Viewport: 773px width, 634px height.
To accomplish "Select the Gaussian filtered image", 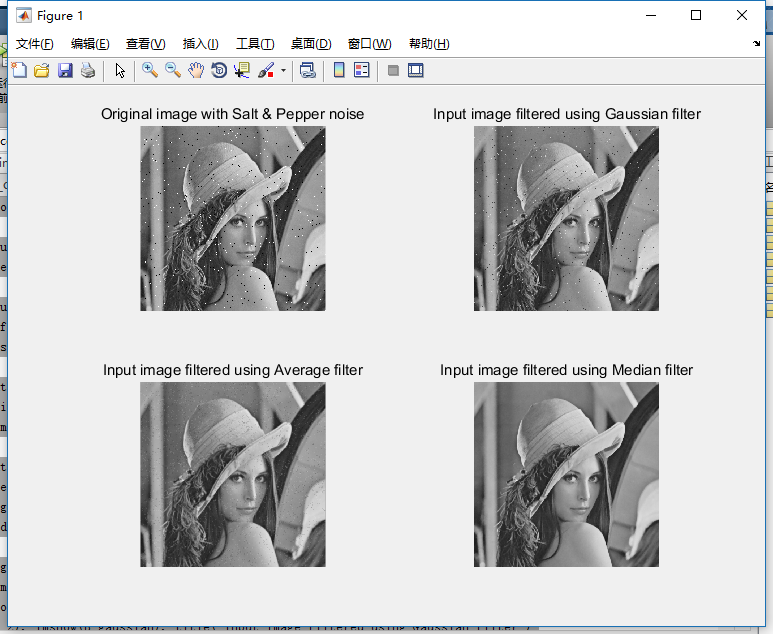I will point(566,218).
